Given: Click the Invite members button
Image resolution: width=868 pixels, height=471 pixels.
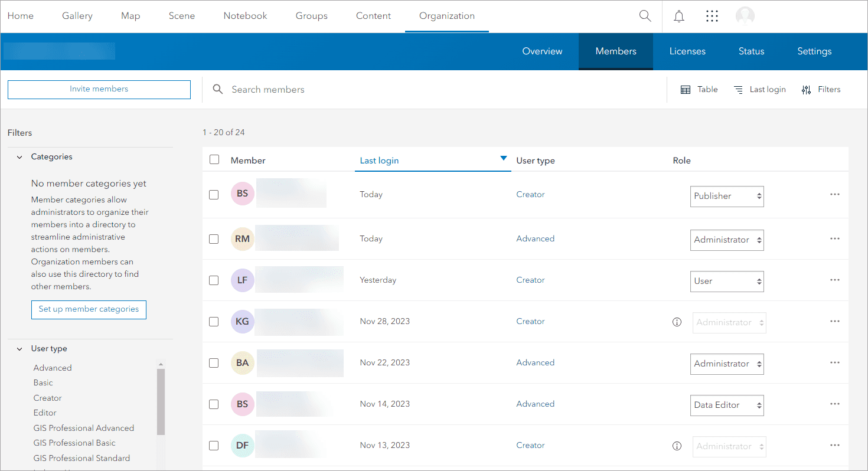Looking at the screenshot, I should click(99, 89).
